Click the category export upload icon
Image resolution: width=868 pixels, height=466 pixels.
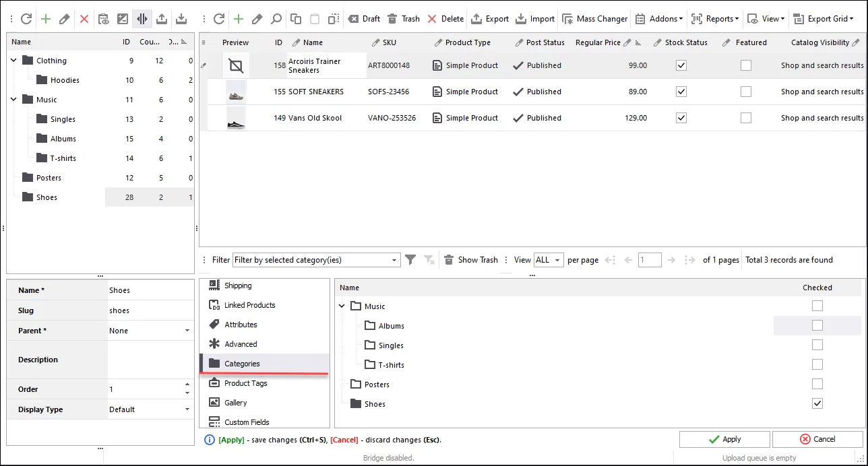pyautogui.click(x=162, y=19)
